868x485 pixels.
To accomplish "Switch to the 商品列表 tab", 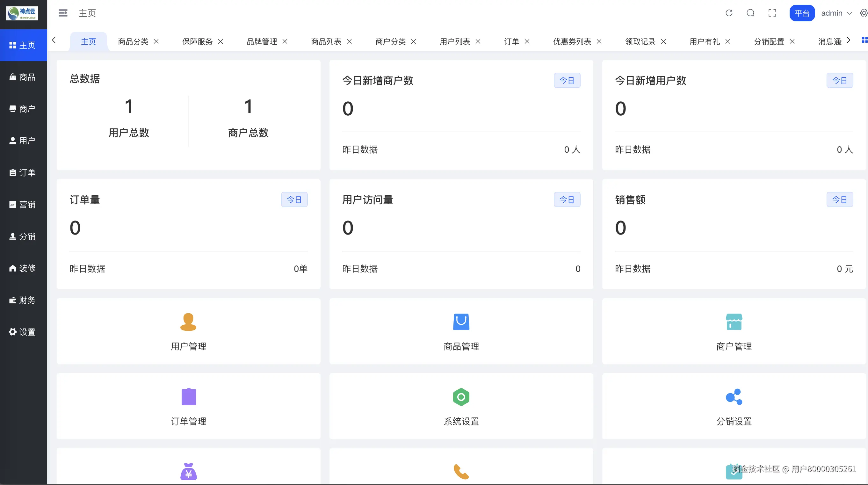I will pos(326,41).
